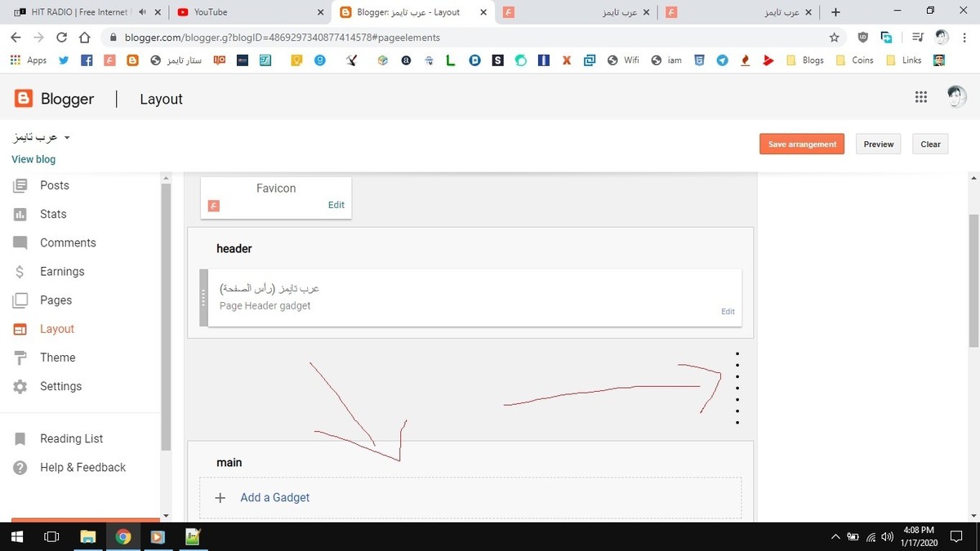The height and width of the screenshot is (551, 980).
Task: Open File Explorer from the taskbar
Action: [87, 537]
